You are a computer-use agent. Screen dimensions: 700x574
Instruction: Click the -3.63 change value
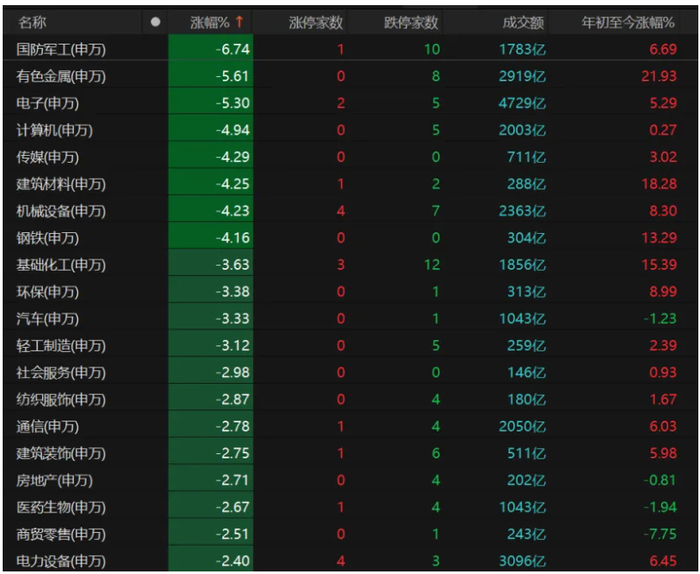(233, 265)
